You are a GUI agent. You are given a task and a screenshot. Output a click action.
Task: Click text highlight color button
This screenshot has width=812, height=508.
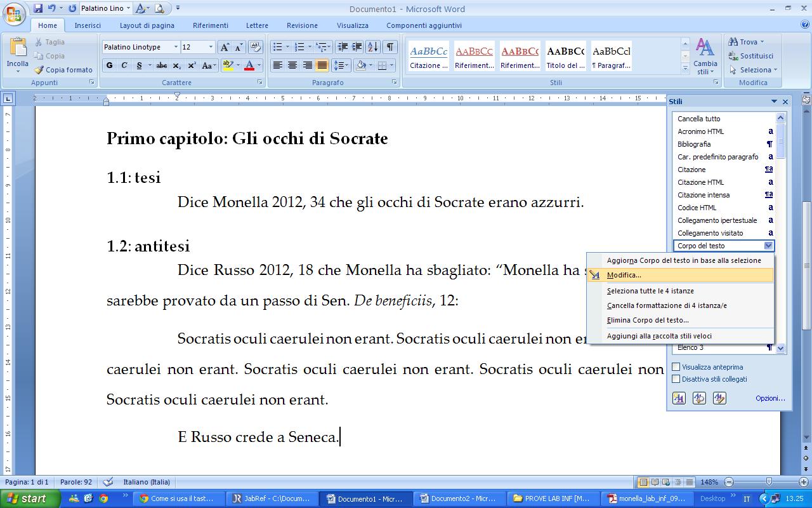click(x=228, y=65)
